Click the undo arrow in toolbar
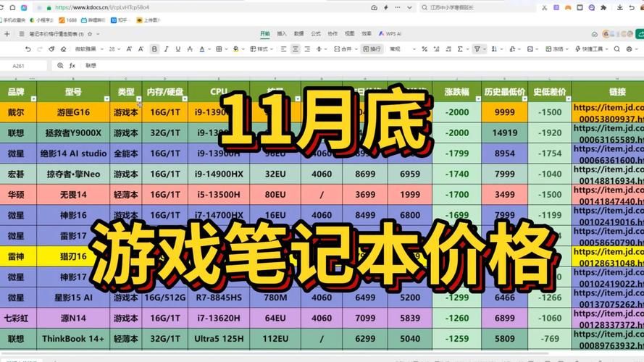Image resolution: width=644 pixels, height=362 pixels. 28,49
